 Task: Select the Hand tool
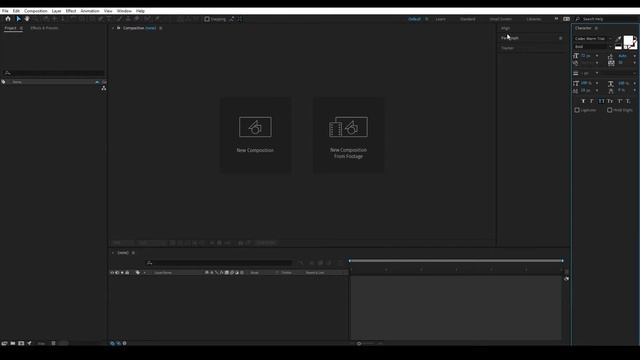[27, 19]
